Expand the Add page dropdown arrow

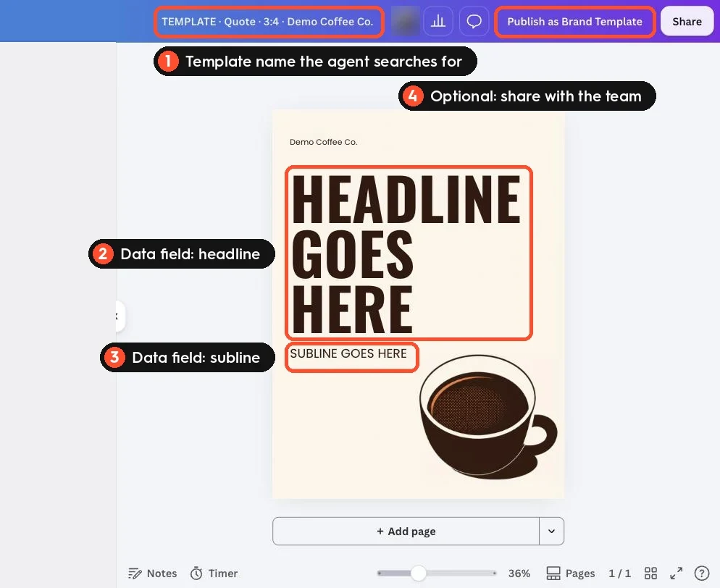click(551, 531)
